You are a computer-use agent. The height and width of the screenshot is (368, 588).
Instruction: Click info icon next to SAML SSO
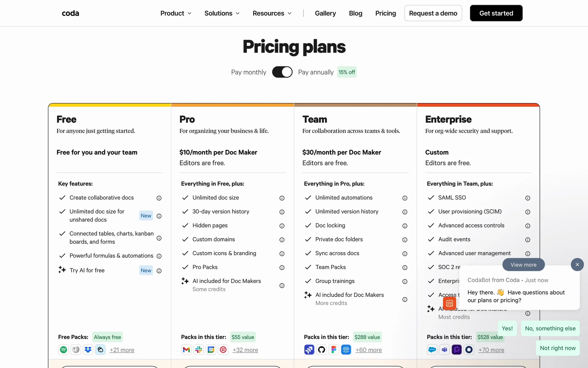(528, 198)
